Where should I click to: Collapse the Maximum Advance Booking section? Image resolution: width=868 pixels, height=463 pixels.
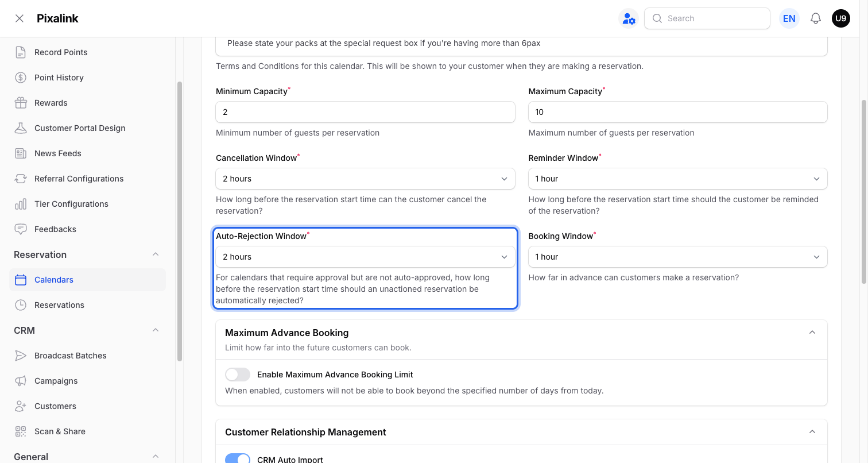(812, 333)
